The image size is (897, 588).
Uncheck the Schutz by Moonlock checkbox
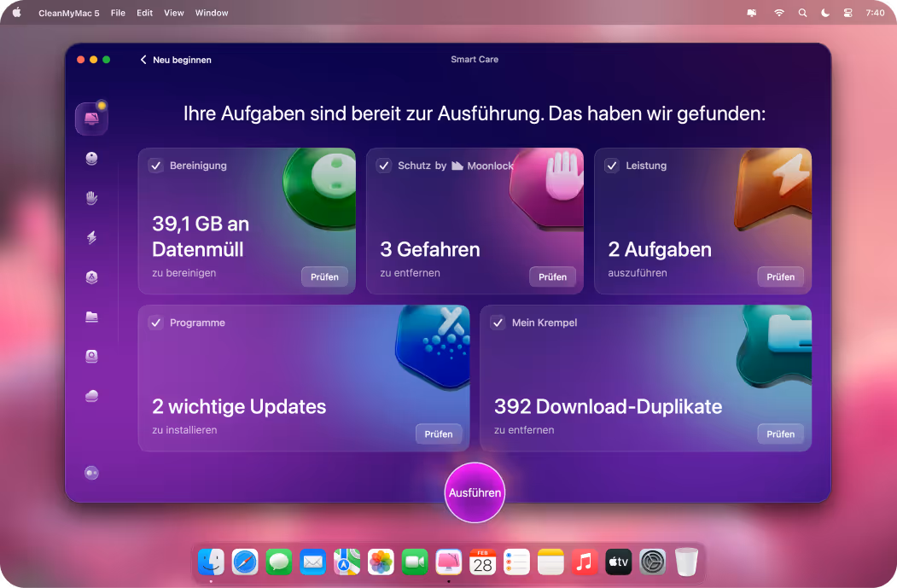(x=384, y=166)
